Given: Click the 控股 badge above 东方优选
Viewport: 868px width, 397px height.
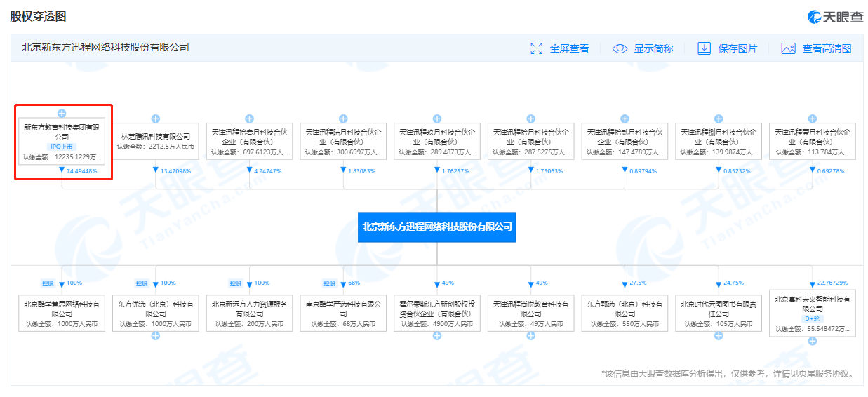Looking at the screenshot, I should point(142,283).
